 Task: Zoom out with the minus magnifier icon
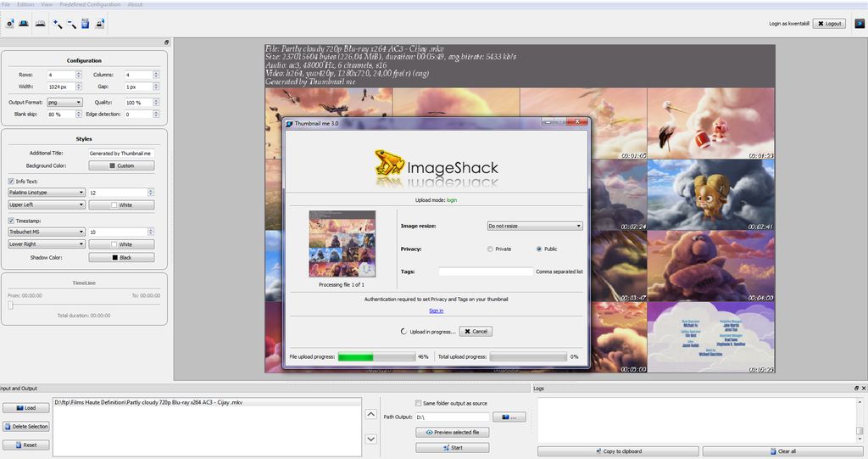pos(71,24)
